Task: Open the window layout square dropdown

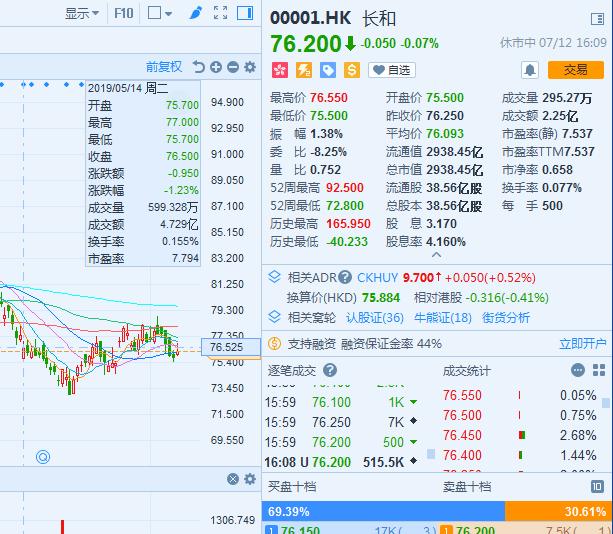Action: 160,13
